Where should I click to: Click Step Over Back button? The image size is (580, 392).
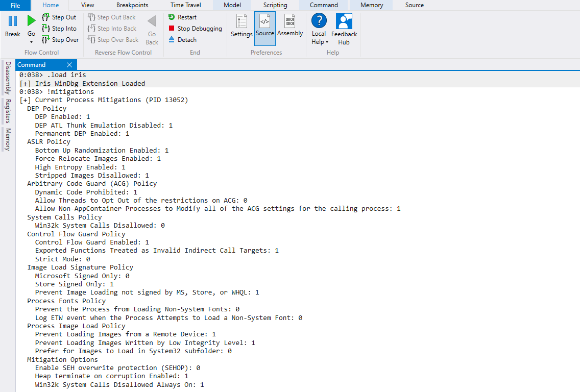[x=113, y=40]
